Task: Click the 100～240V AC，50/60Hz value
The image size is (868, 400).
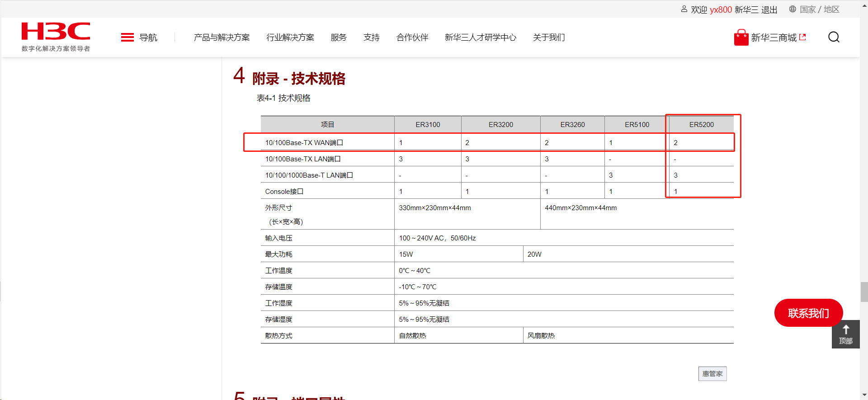Action: click(438, 238)
